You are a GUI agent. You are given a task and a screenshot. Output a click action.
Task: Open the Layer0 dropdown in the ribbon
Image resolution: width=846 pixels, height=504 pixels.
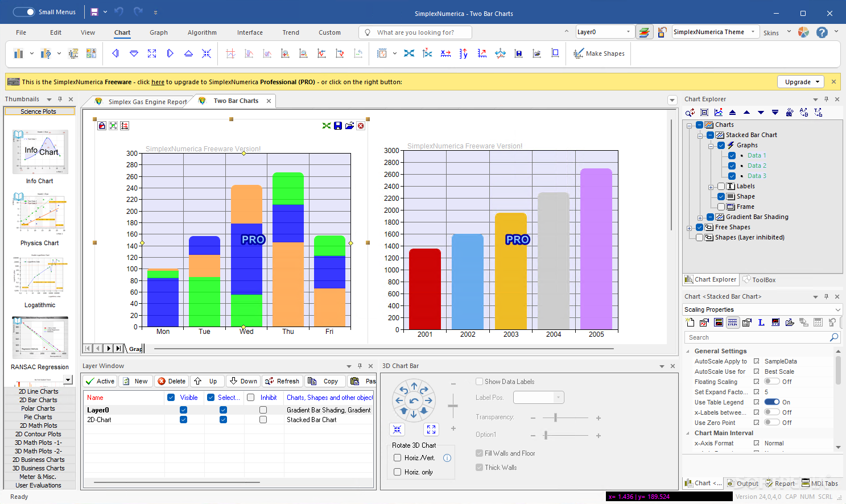pos(628,32)
